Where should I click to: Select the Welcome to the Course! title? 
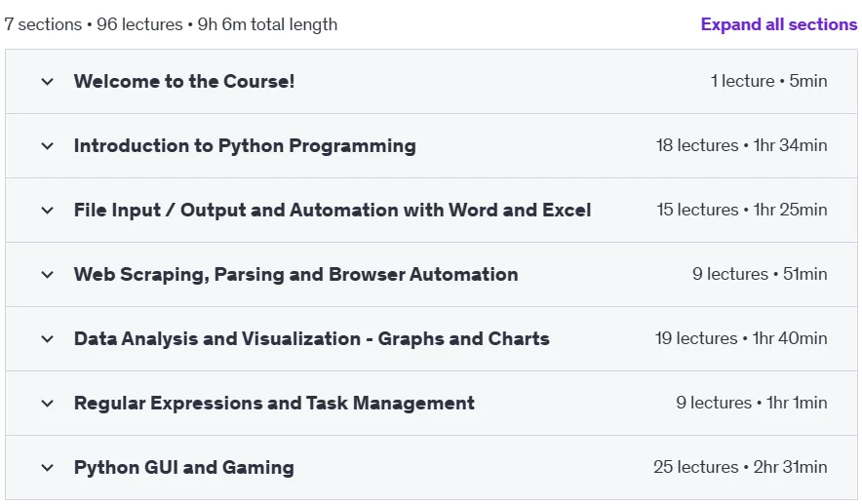(184, 81)
